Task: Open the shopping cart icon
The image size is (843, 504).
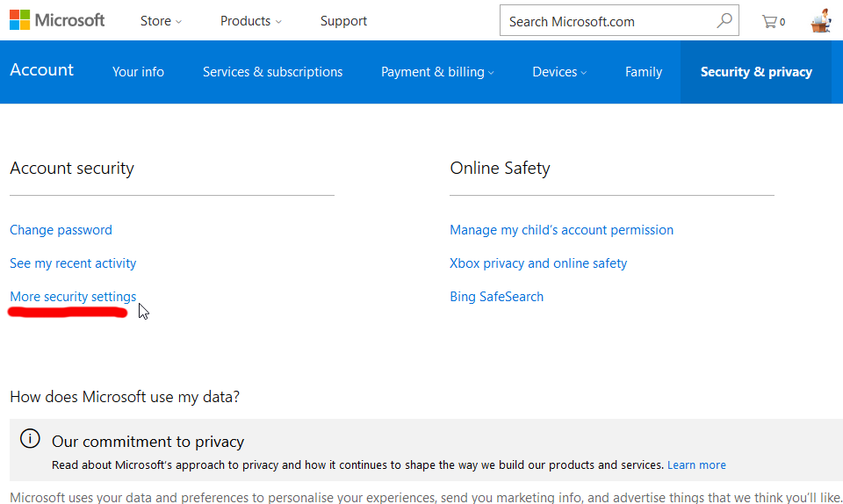Action: [x=773, y=21]
